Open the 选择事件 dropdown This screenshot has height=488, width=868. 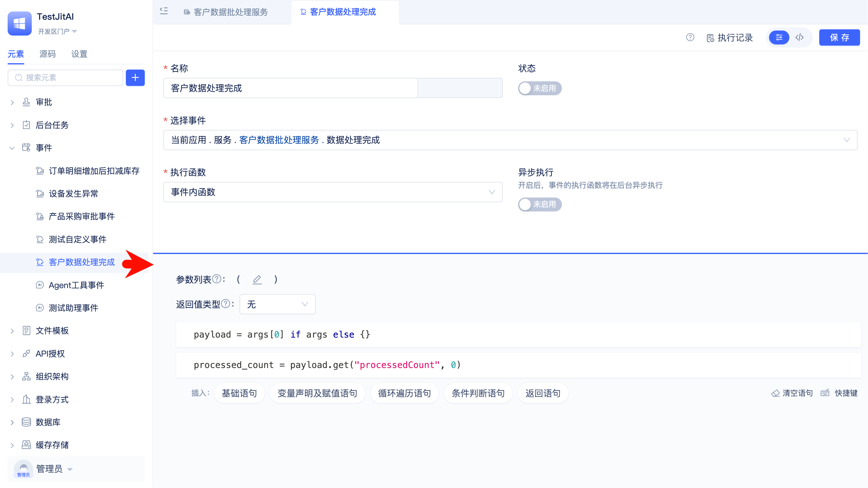[510, 140]
